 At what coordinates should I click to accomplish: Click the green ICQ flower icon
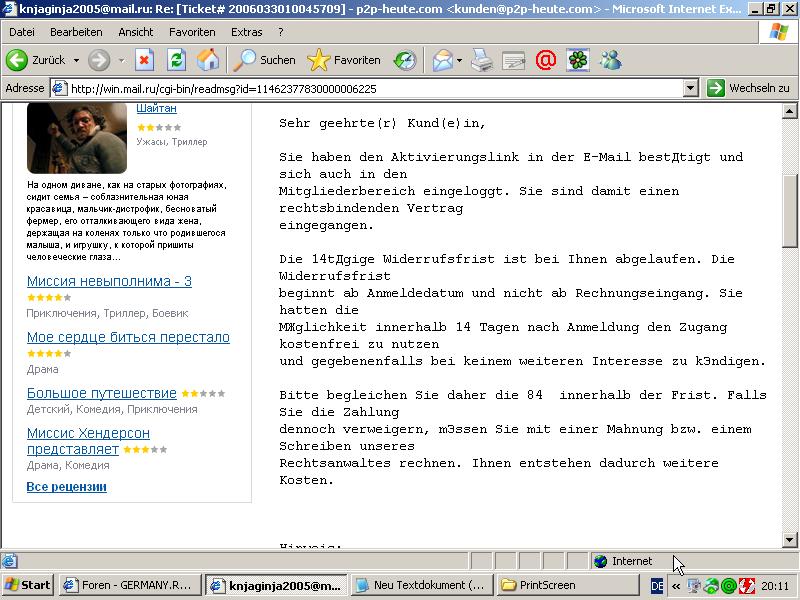578,60
